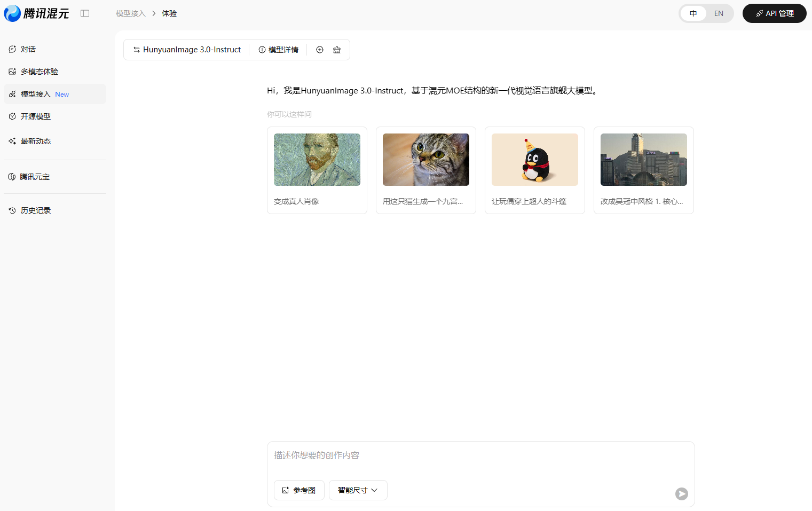This screenshot has width=812, height=511.
Task: Switch language to EN
Action: click(x=719, y=13)
